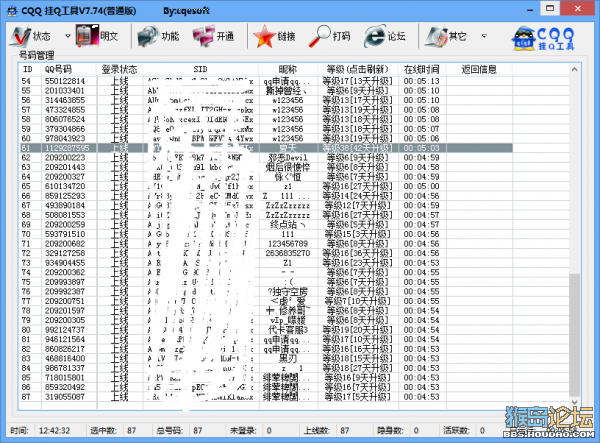Click nickname 代卡客服3

(288, 330)
